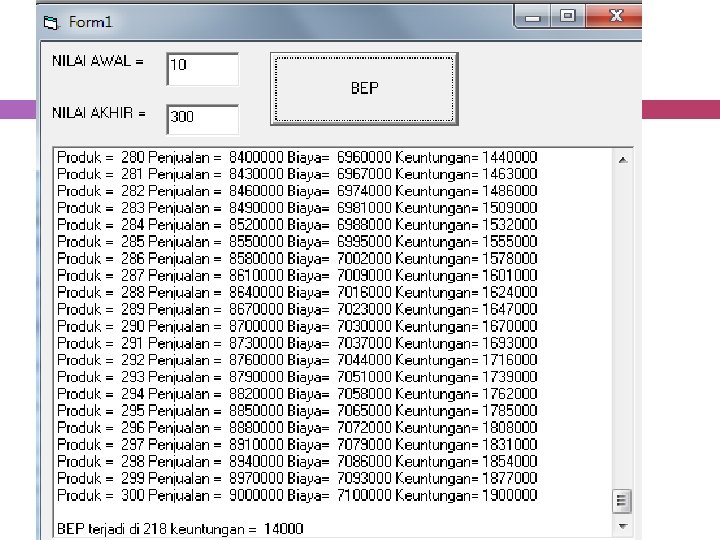Click the Produk = 283 row
This screenshot has width=720, height=540.
(297, 208)
